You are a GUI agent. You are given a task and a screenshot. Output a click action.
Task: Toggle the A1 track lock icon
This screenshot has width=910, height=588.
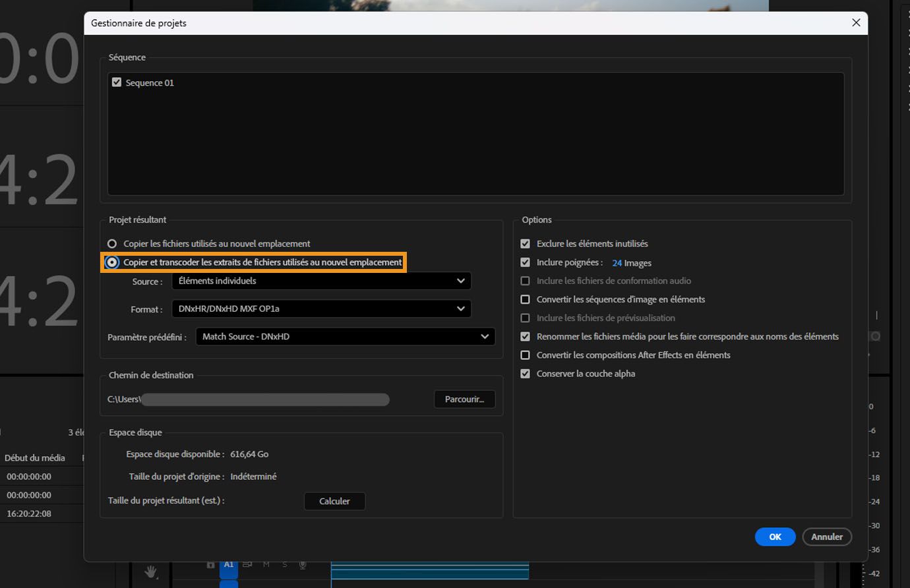tap(210, 565)
